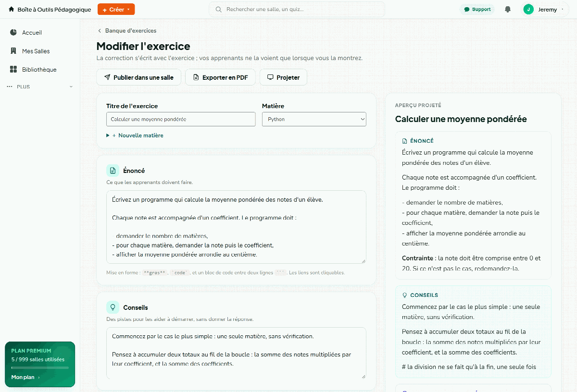
Task: Focus the Rechercher une salle search field
Action: (x=297, y=9)
